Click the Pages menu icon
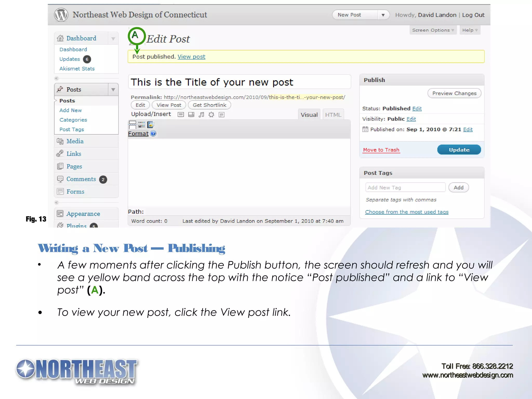 60,166
